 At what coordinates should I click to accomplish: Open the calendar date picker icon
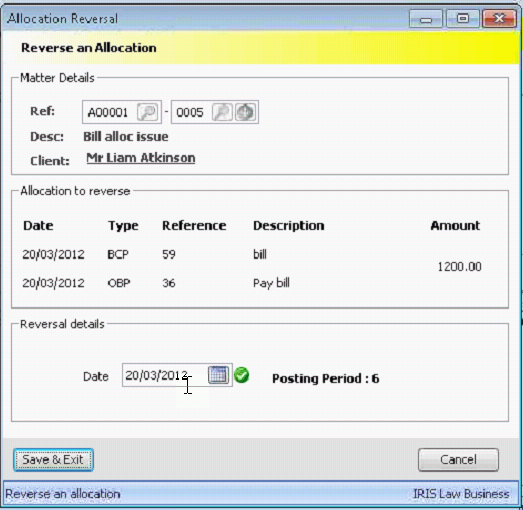pyautogui.click(x=218, y=375)
